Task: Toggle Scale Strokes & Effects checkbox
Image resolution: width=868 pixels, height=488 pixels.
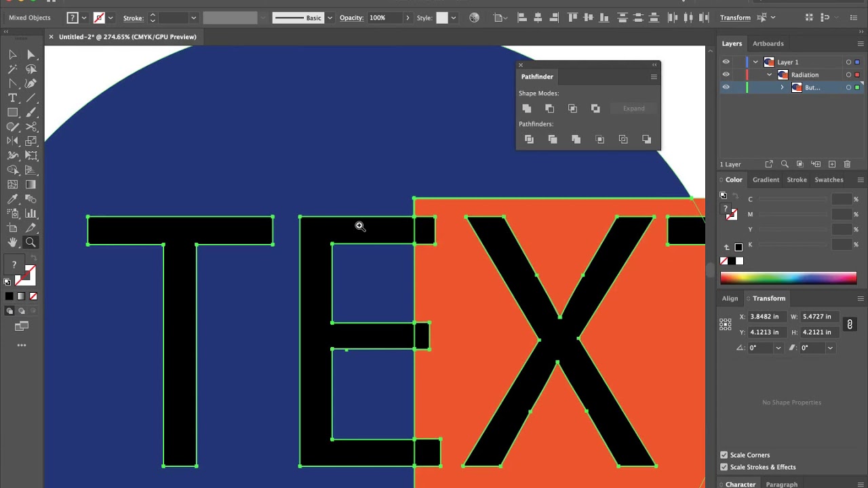Action: (x=724, y=467)
